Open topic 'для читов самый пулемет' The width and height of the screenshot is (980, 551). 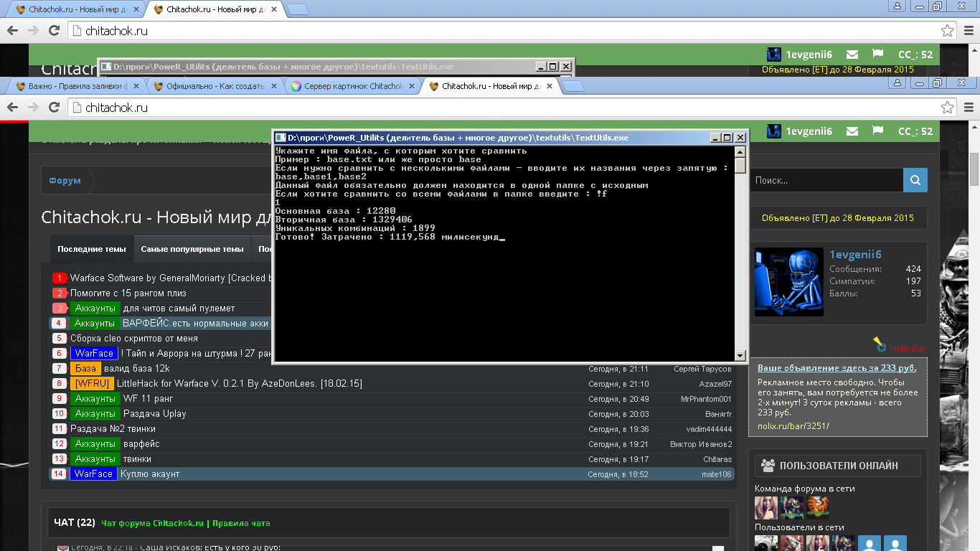[x=179, y=308]
